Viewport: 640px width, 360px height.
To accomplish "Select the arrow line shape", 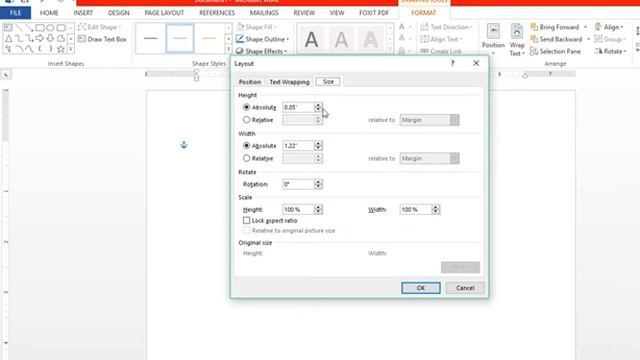I will 29,28.
